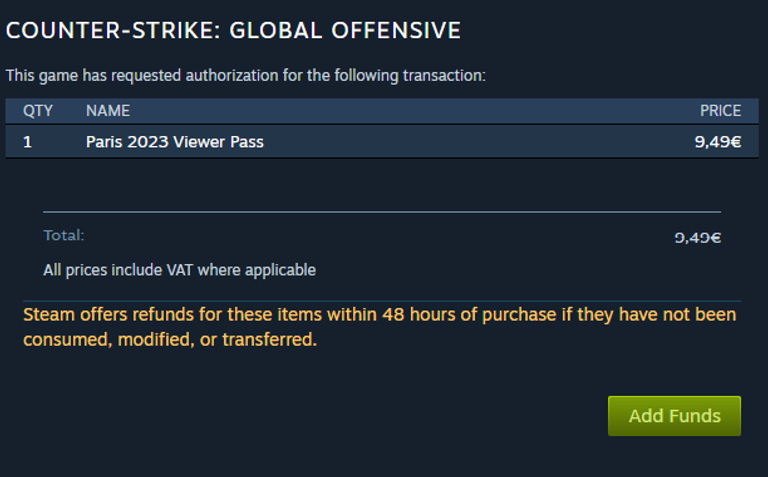Click the Add Funds button
This screenshot has height=477, width=768.
click(x=674, y=416)
